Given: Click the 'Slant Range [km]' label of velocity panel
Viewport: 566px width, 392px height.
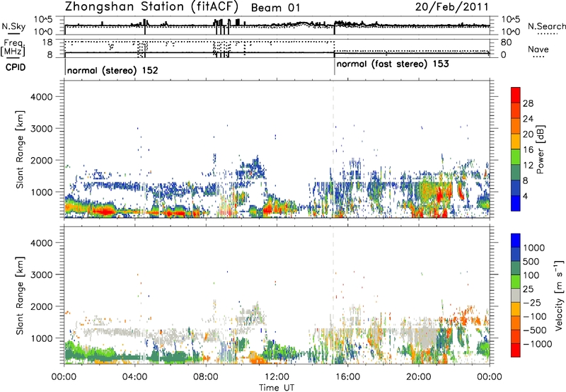Looking at the screenshot, I should 20,295.
